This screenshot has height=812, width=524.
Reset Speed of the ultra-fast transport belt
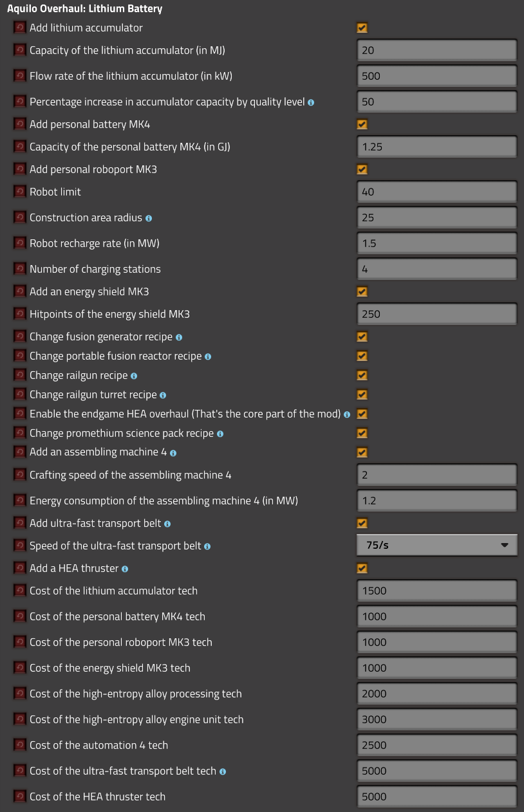[20, 546]
